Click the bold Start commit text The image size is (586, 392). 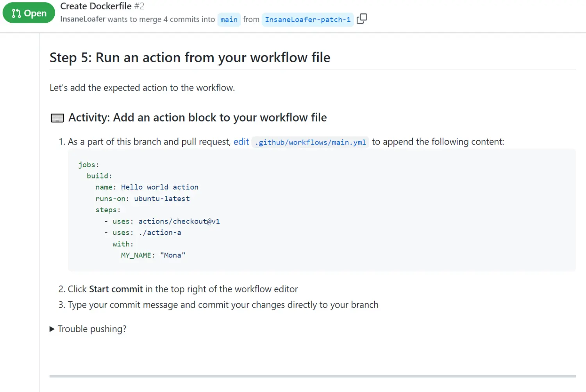point(116,289)
